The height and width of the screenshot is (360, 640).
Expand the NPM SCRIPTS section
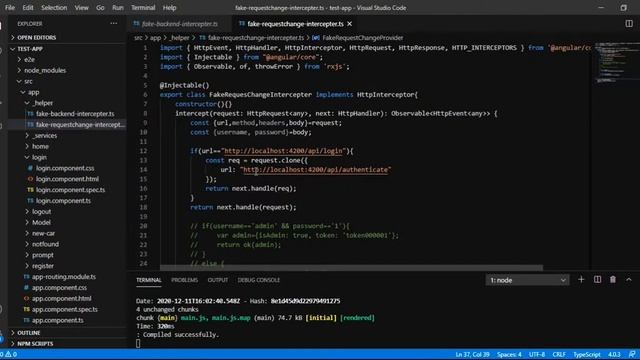coord(35,344)
